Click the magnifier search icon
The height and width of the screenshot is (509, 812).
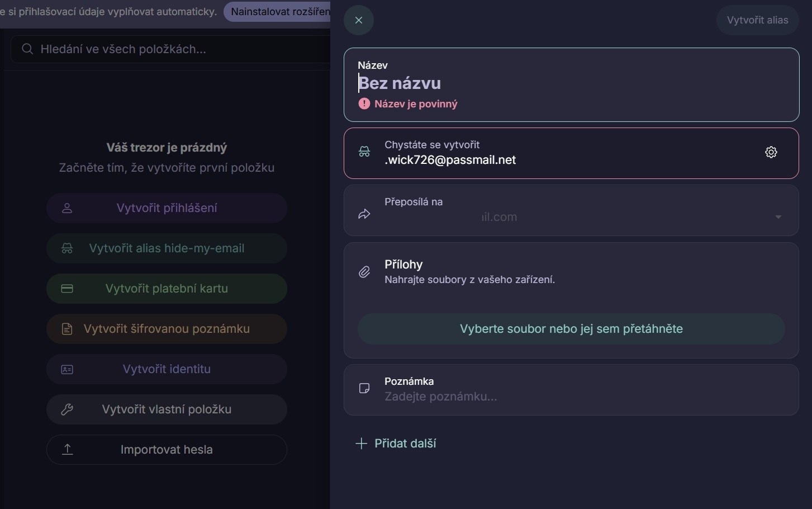click(x=27, y=49)
